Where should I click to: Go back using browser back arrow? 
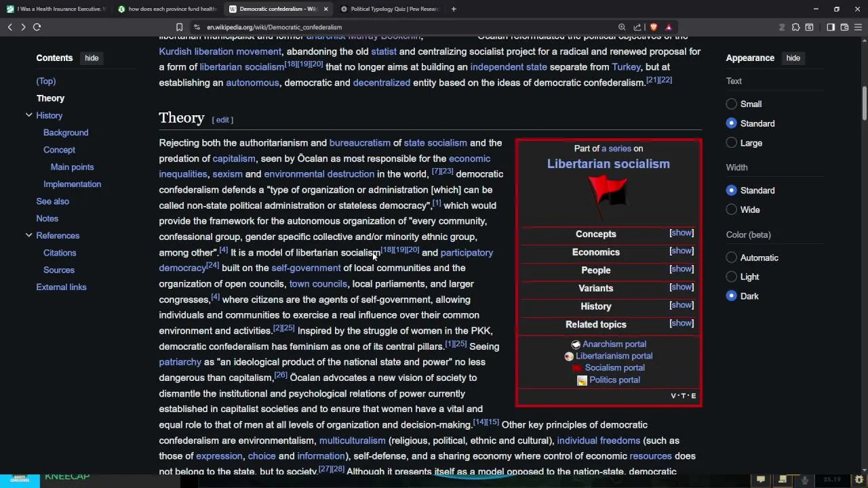pyautogui.click(x=9, y=27)
